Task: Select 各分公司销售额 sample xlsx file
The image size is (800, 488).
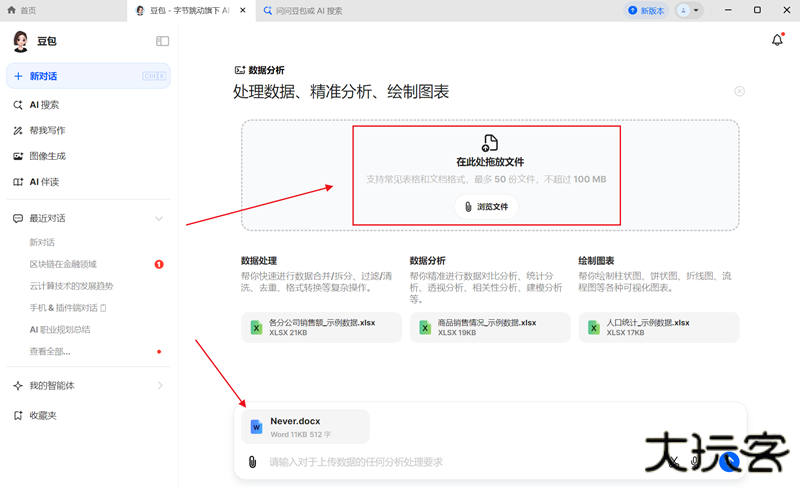Action: pyautogui.click(x=321, y=327)
